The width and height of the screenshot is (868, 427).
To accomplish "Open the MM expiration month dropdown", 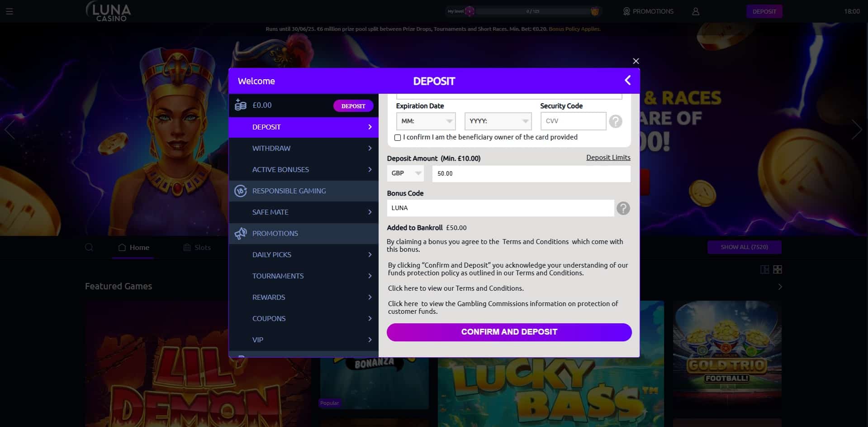I will (x=426, y=121).
